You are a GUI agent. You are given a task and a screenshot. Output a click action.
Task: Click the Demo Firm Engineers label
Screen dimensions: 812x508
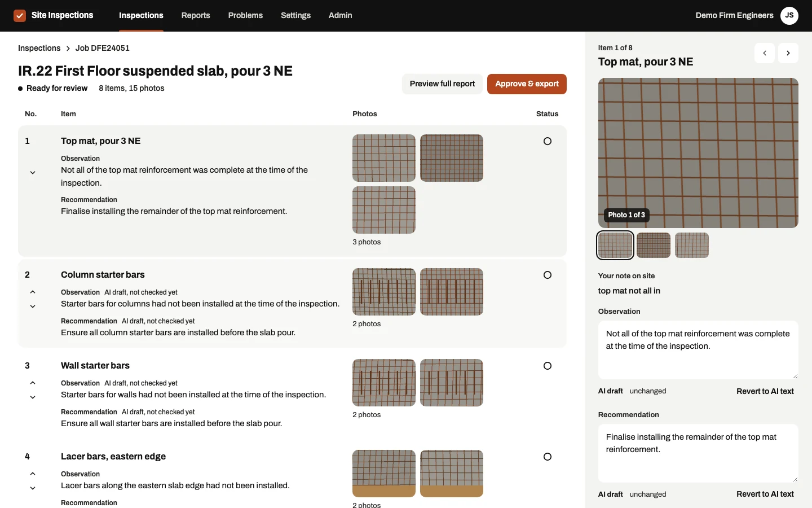734,16
